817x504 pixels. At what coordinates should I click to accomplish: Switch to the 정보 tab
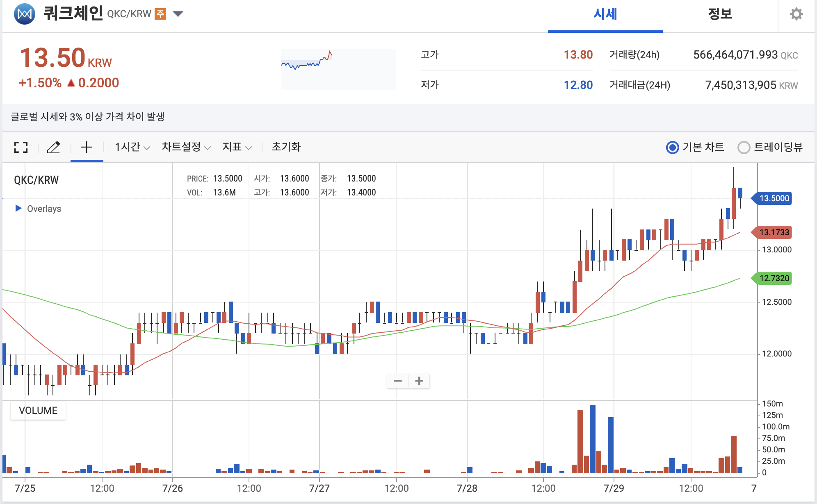coord(720,14)
